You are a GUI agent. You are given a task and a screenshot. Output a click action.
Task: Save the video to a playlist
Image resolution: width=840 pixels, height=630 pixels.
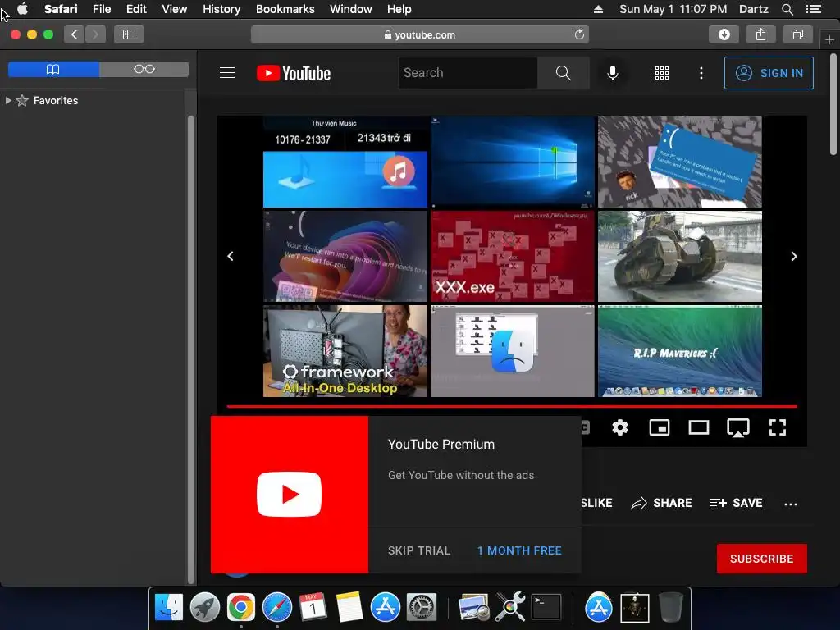(736, 503)
